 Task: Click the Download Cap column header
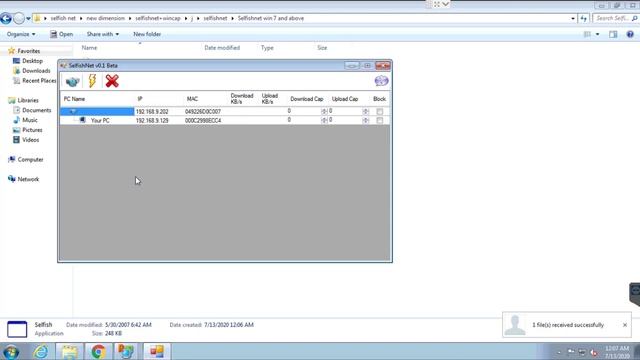tap(307, 99)
